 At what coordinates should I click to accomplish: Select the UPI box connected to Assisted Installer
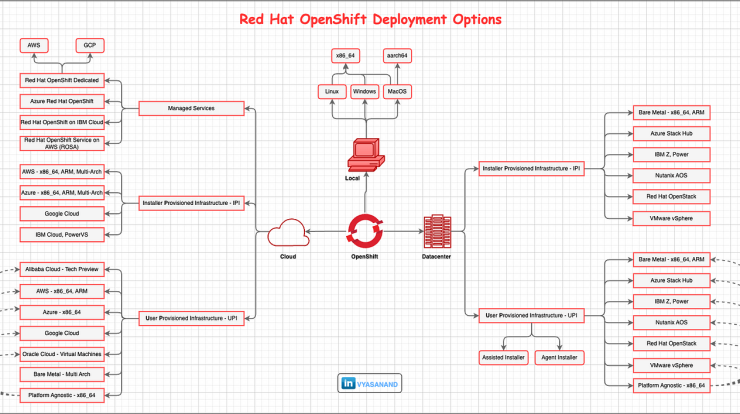click(531, 316)
